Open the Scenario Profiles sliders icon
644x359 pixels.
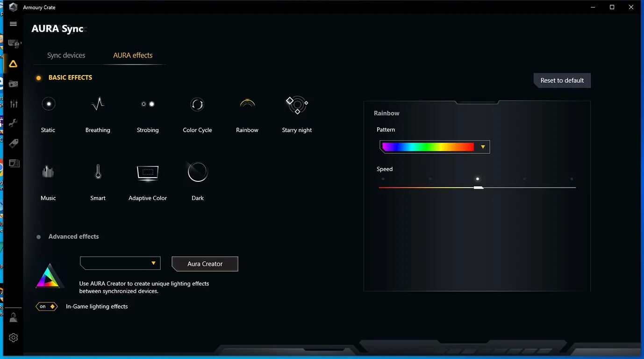(x=14, y=104)
